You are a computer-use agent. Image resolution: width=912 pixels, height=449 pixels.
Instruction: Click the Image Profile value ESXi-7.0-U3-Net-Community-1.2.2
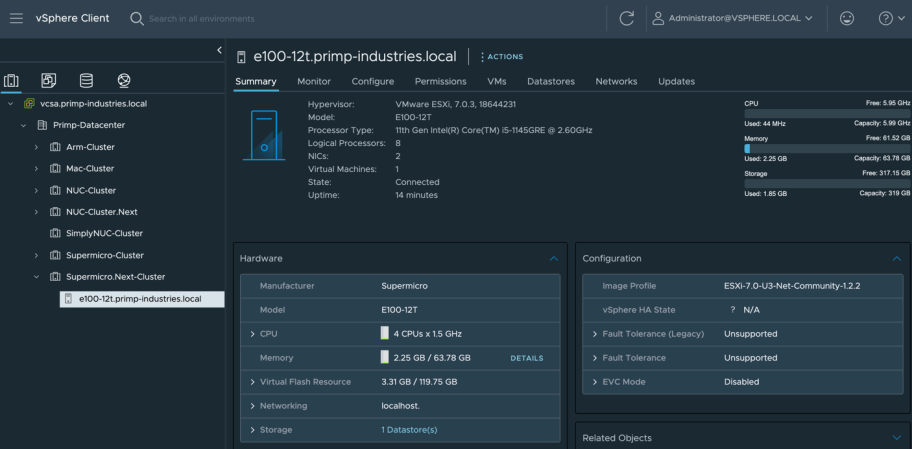coord(792,286)
